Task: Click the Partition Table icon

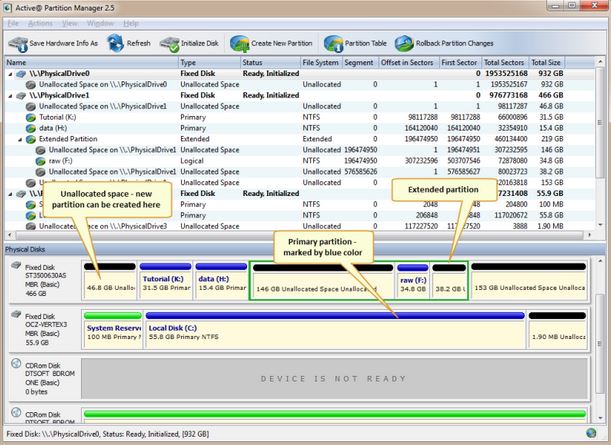Action: [x=333, y=44]
